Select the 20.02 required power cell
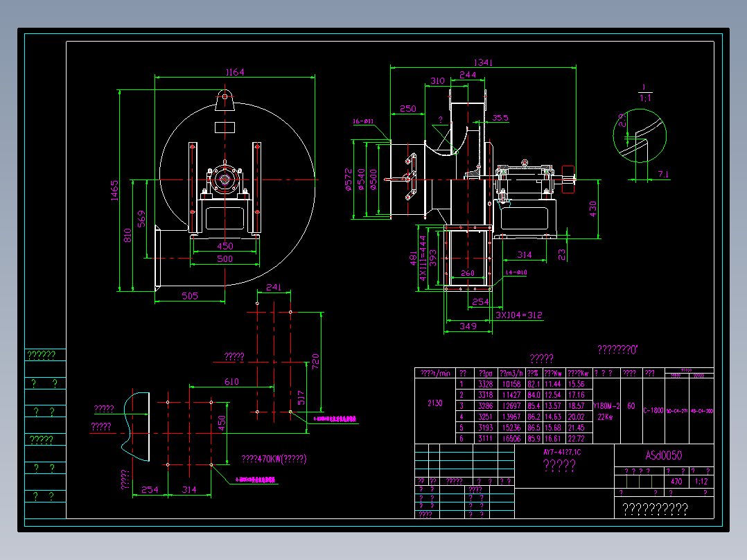Viewport: 747px width, 560px height. tap(576, 417)
